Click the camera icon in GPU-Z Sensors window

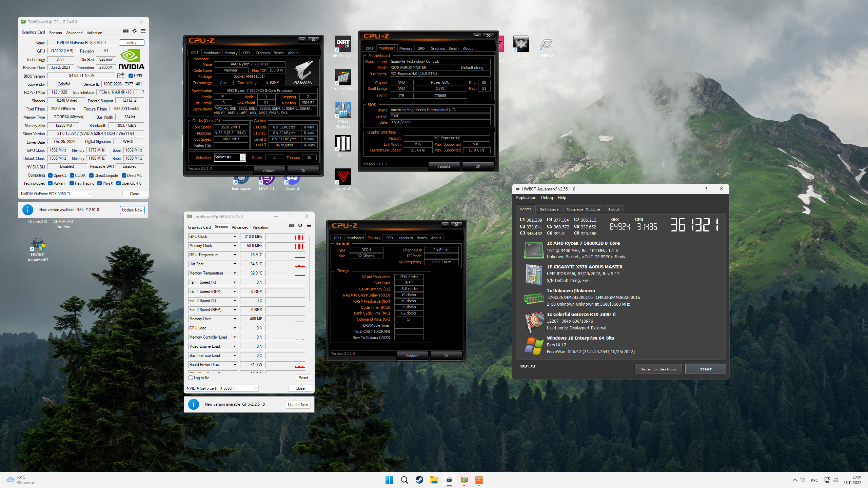[x=292, y=225]
